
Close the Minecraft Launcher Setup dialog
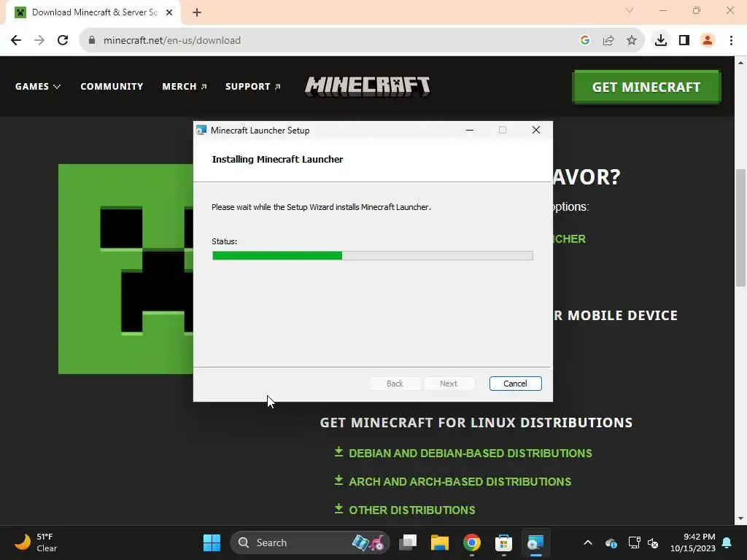pyautogui.click(x=536, y=130)
